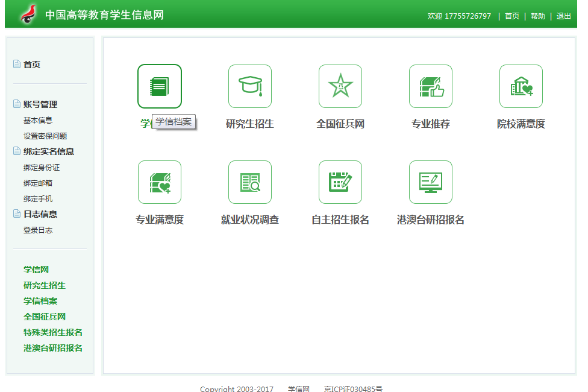Image resolution: width=588 pixels, height=392 pixels.
Task: Click the 中国高等教育学生信息网 site title
Action: tap(104, 15)
